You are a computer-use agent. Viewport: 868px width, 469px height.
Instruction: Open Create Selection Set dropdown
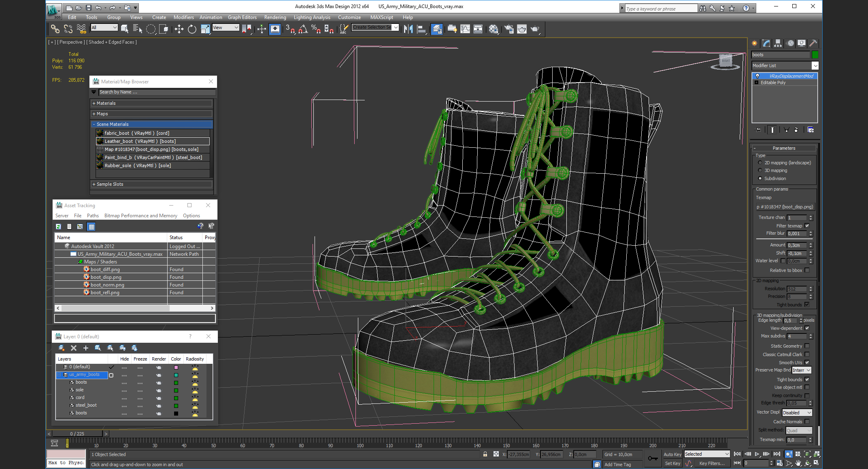375,28
